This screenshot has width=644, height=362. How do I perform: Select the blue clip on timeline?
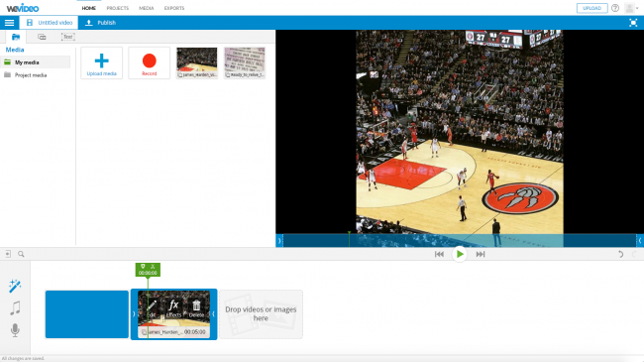[87, 314]
